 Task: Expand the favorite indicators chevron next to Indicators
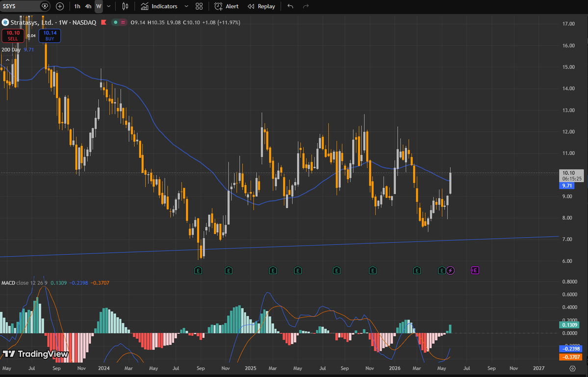pyautogui.click(x=186, y=6)
